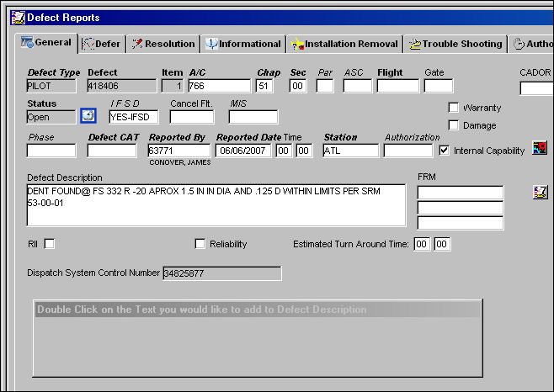Click the reported time minutes field

point(304,151)
